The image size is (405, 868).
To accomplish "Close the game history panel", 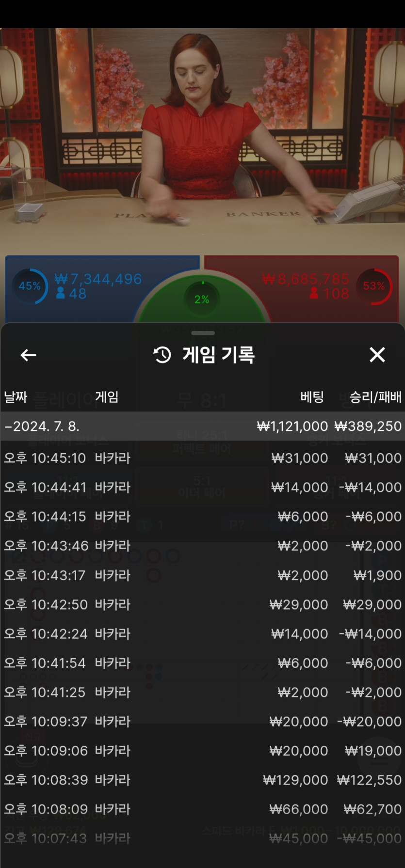I will 377,355.
